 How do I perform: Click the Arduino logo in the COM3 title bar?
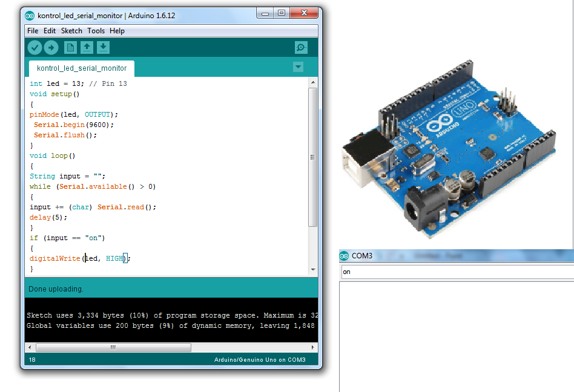[344, 256]
